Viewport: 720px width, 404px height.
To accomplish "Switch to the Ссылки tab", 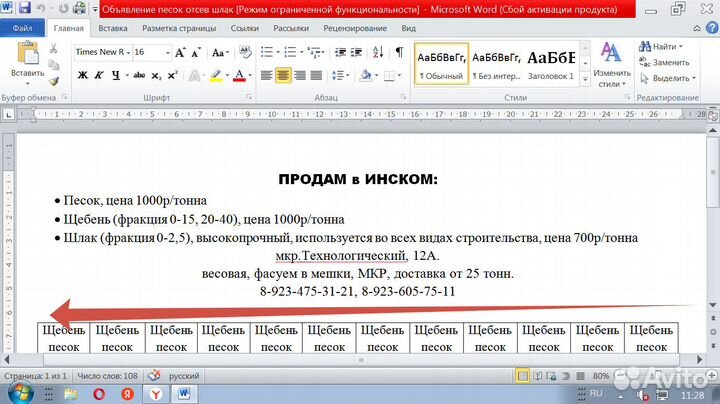I will [244, 28].
